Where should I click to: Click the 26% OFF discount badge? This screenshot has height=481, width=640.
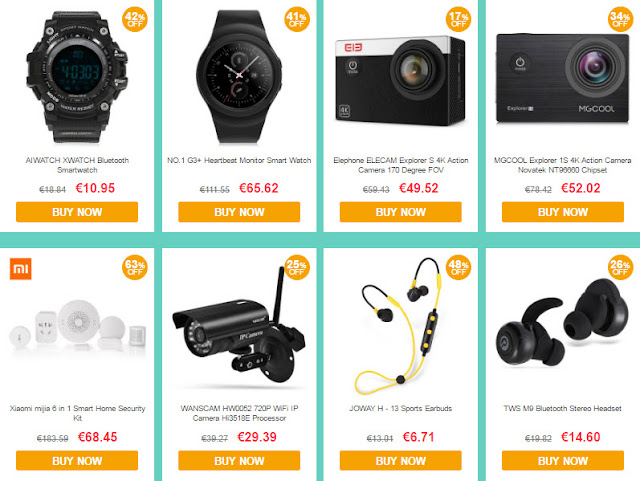pyautogui.click(x=620, y=267)
